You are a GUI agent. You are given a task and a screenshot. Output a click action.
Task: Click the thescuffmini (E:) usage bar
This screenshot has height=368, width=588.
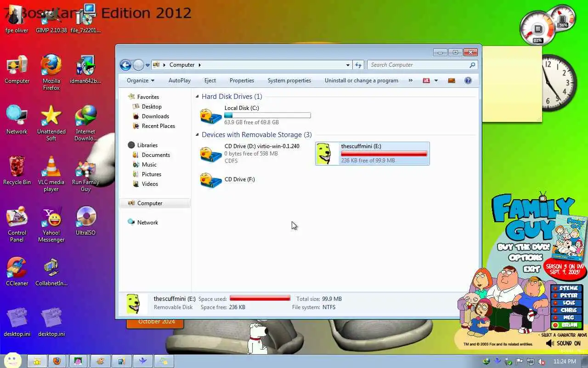point(384,154)
